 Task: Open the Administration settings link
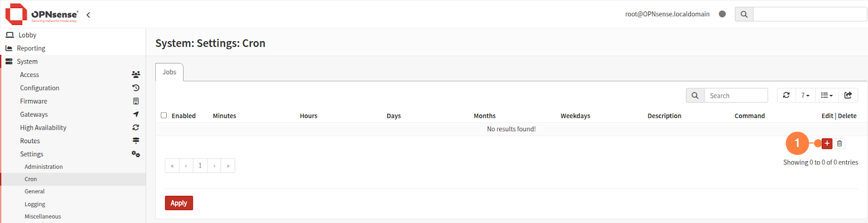tap(43, 167)
